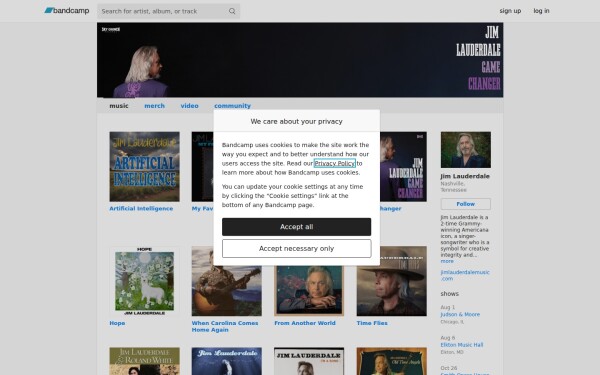
Task: Open the Time Flies album cover
Action: click(391, 281)
